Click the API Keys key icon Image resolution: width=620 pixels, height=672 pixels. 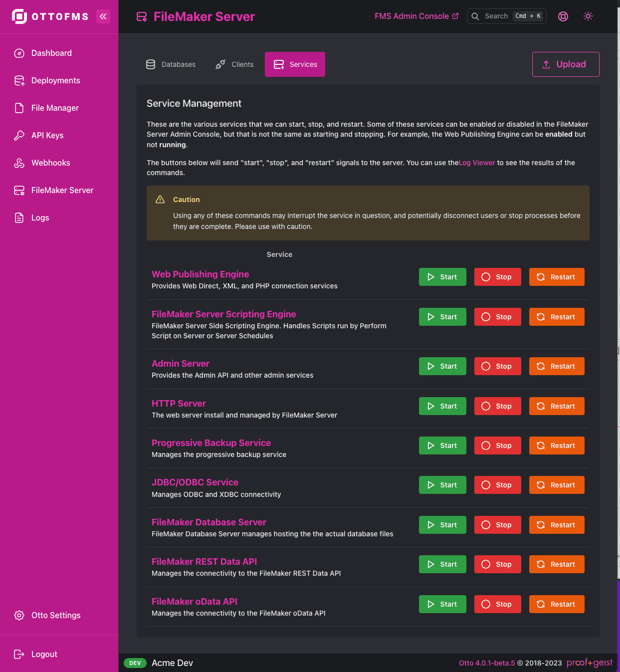click(x=19, y=136)
